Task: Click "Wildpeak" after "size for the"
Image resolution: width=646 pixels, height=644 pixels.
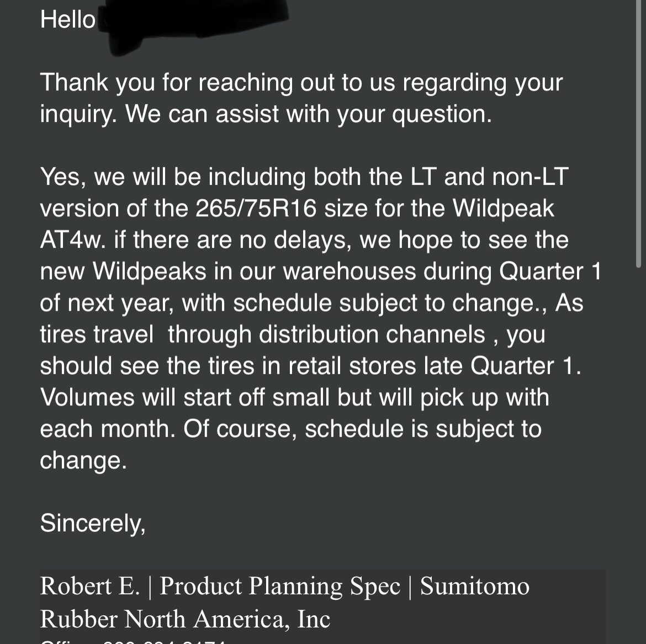Action: pyautogui.click(x=504, y=209)
